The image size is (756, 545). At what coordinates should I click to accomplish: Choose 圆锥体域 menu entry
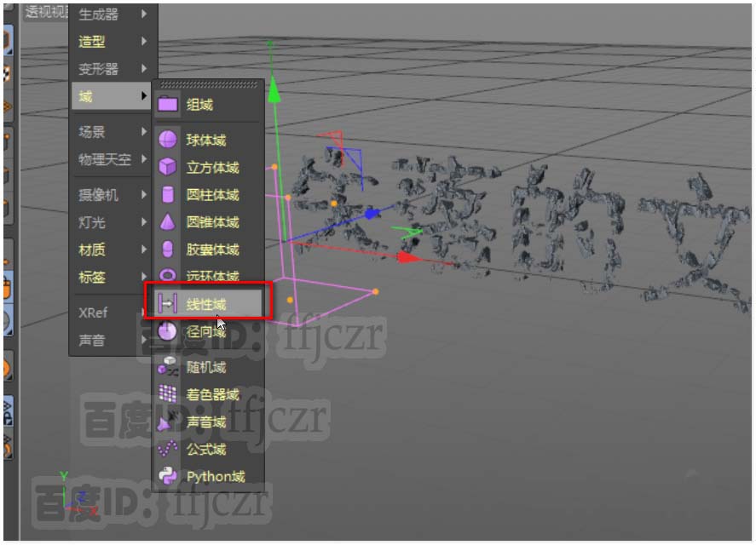click(x=208, y=222)
